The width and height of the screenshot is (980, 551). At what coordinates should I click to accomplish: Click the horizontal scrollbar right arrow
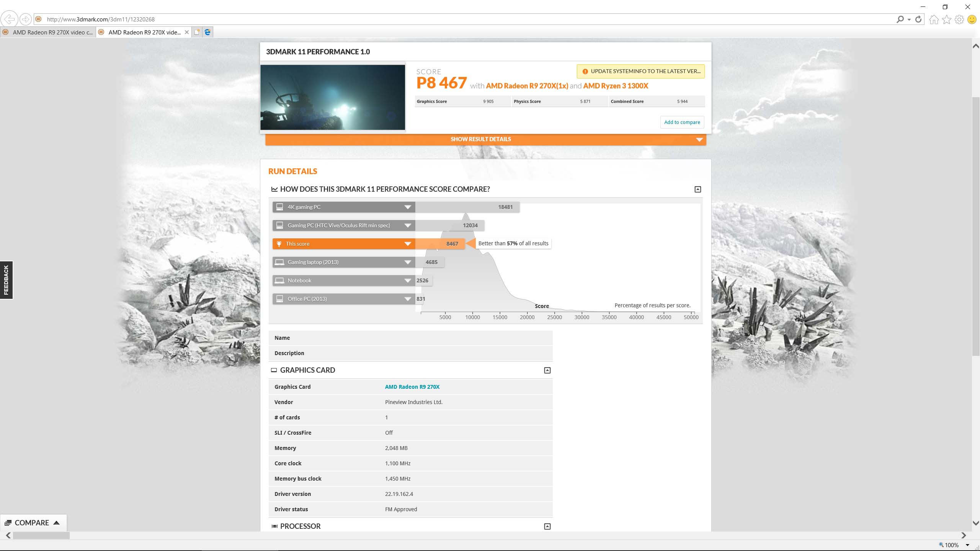pos(964,535)
